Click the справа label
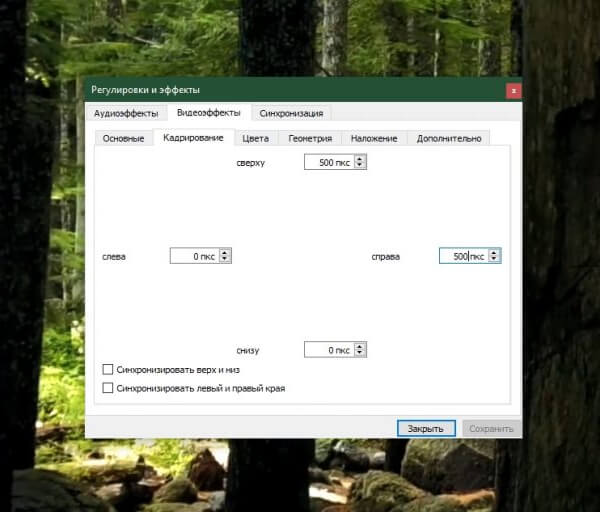This screenshot has height=512, width=600. point(385,257)
